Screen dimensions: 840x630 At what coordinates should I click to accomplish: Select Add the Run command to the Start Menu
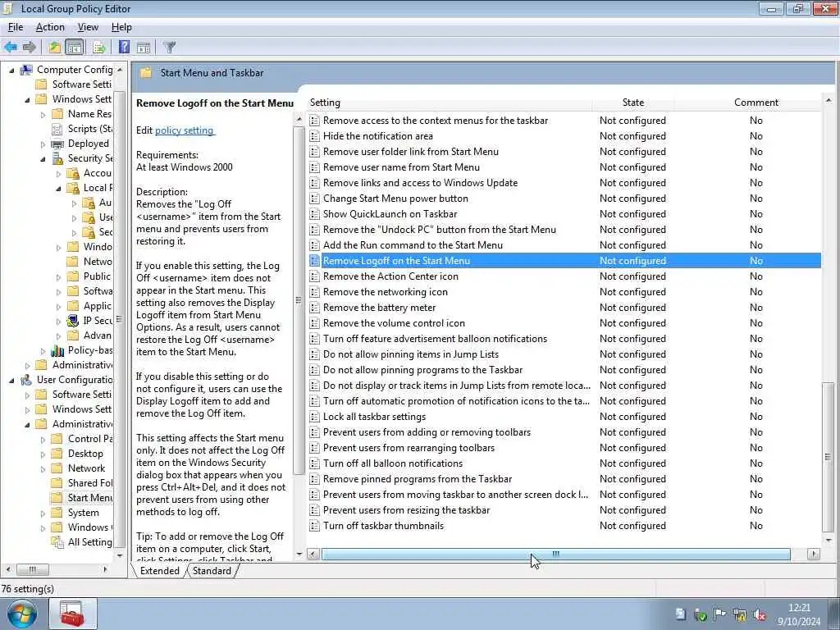(x=564, y=245)
